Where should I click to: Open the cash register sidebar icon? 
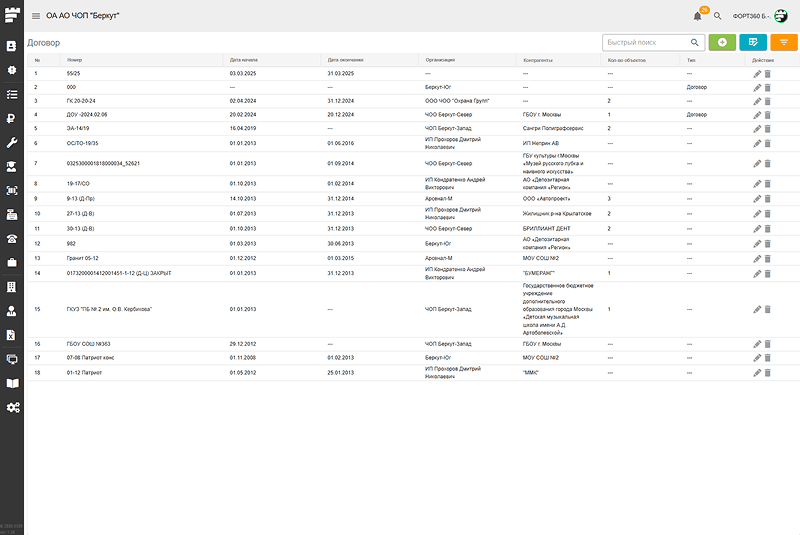point(12,215)
